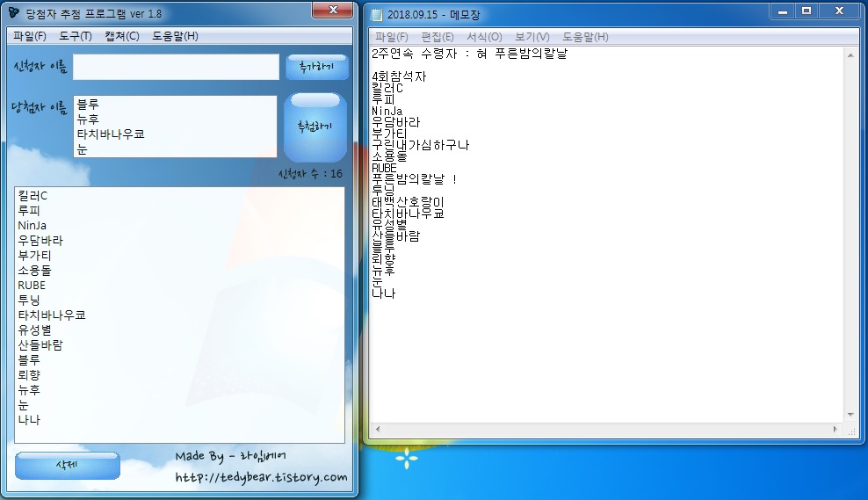The width and height of the screenshot is (868, 500).
Task: Focus the 신청자 이름 input field
Action: [x=175, y=67]
